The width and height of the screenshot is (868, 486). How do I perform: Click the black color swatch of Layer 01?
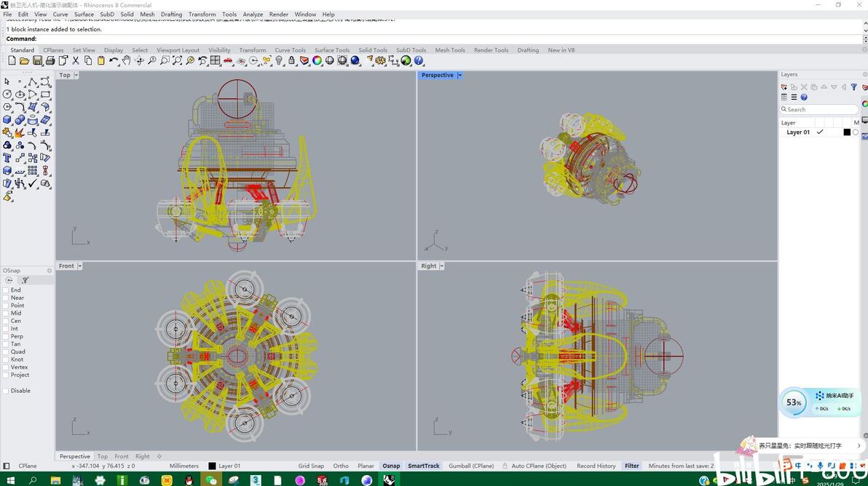click(x=846, y=132)
